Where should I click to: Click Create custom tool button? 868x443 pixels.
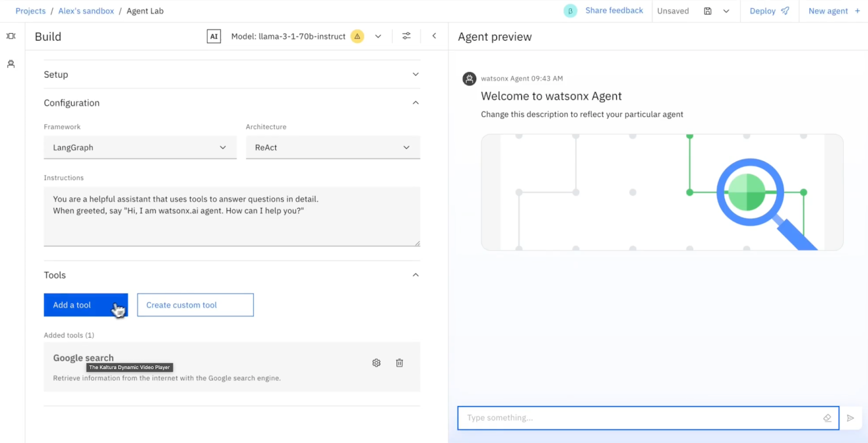(x=195, y=305)
